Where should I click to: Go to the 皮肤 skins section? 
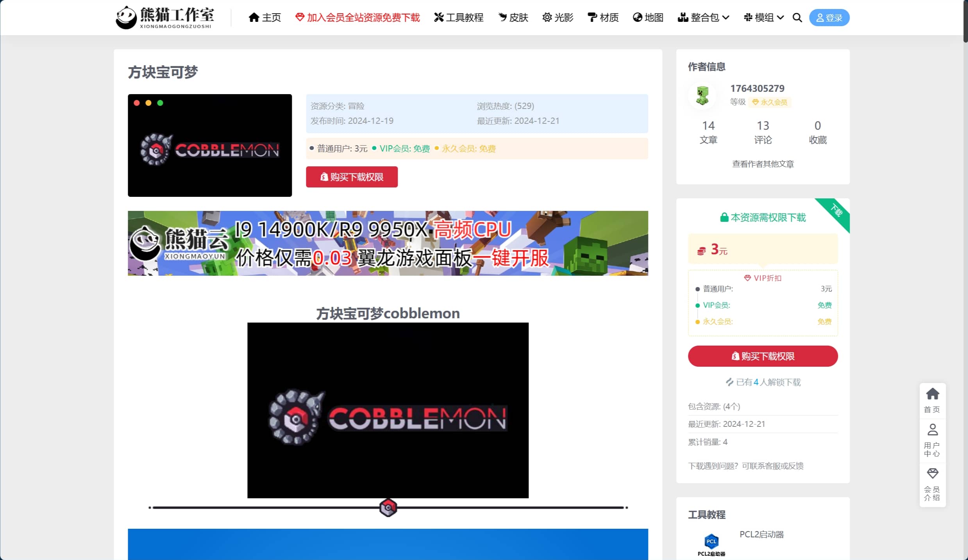[513, 18]
